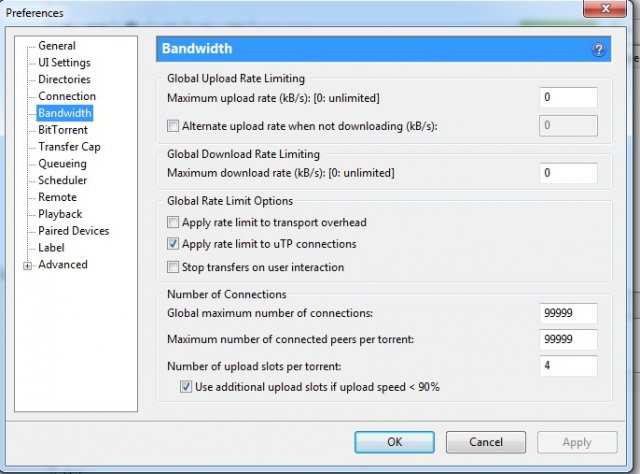Close the Preferences dialog window
This screenshot has width=640, height=474.
[606, 11]
